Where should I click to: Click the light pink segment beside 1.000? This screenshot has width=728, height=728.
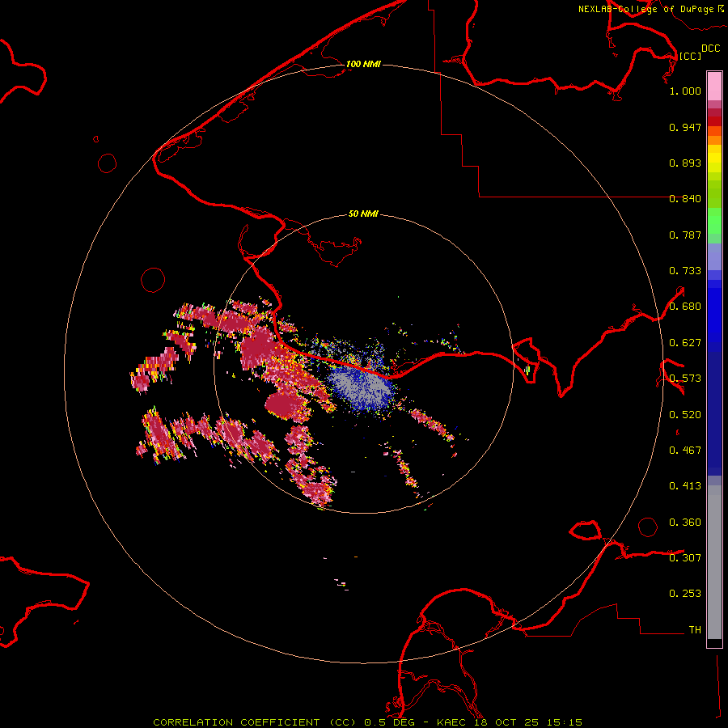[714, 87]
